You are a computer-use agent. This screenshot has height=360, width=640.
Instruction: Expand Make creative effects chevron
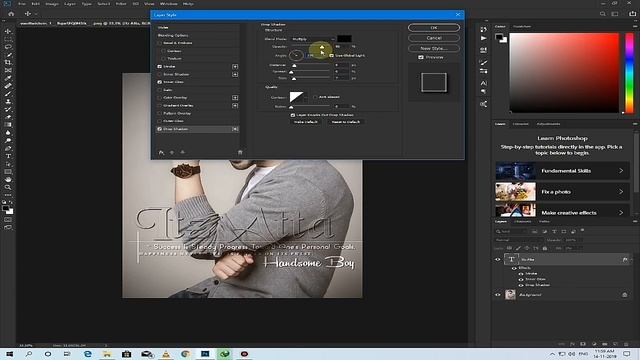pyautogui.click(x=621, y=213)
